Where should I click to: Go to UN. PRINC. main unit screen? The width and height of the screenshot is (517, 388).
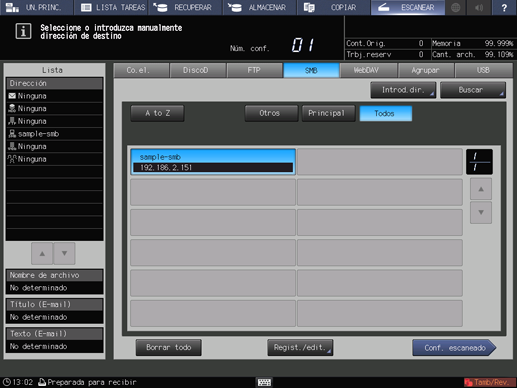(x=36, y=7)
